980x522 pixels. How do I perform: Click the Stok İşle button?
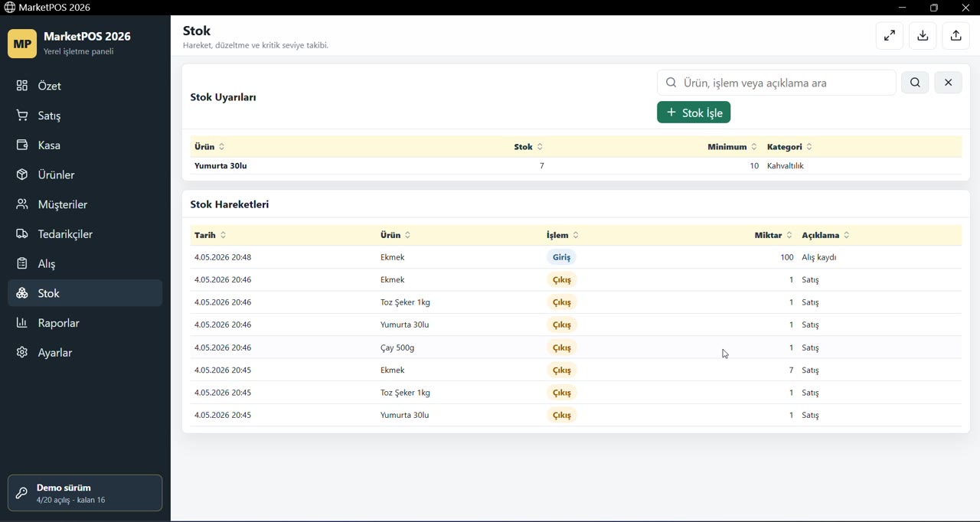[694, 113]
